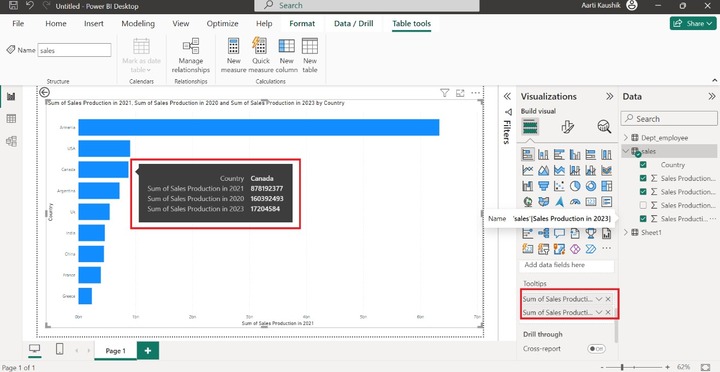Expand the Dept_employee table

626,138
